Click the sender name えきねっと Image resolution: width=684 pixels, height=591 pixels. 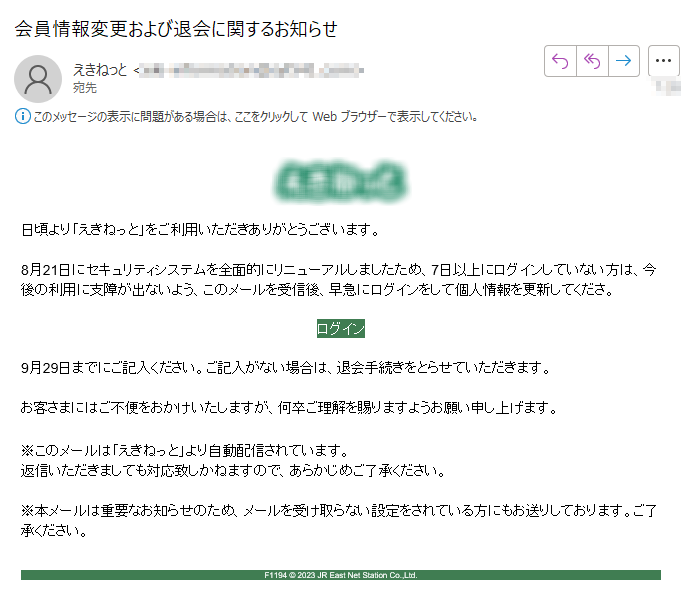[100, 70]
